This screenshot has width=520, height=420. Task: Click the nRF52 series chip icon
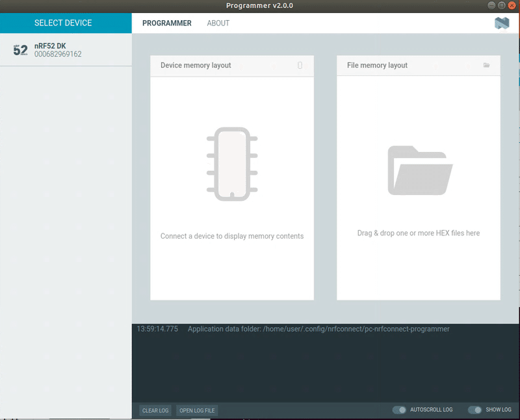21,50
